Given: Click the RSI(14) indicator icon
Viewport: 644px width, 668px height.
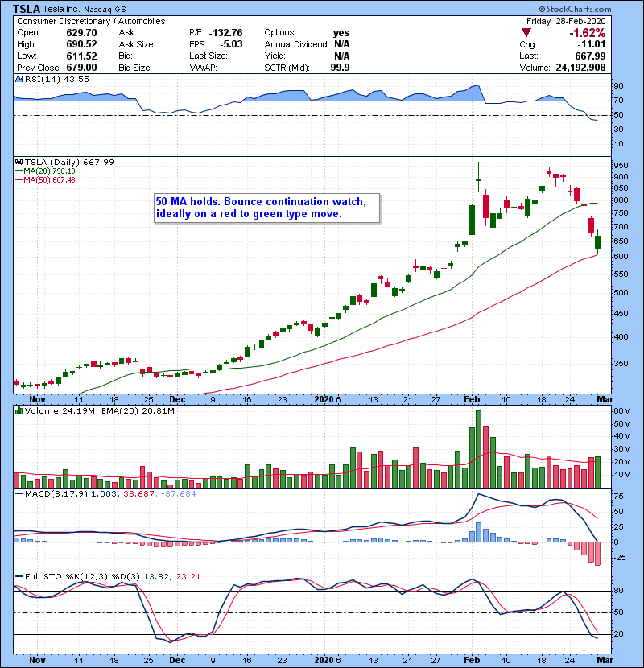Looking at the screenshot, I should coord(19,79).
